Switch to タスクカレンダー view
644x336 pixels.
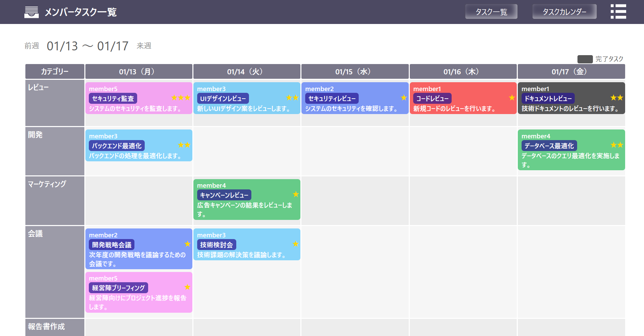[564, 12]
